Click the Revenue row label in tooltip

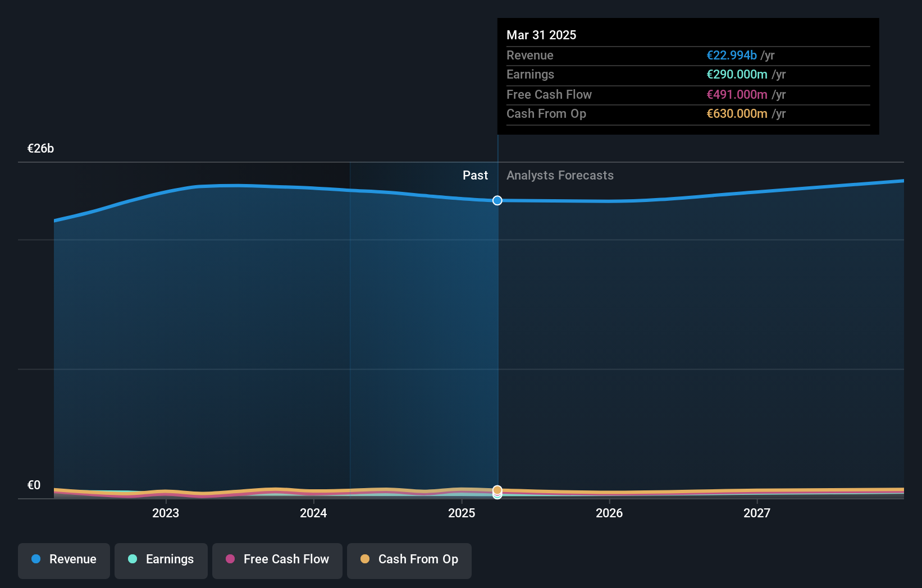coord(530,55)
